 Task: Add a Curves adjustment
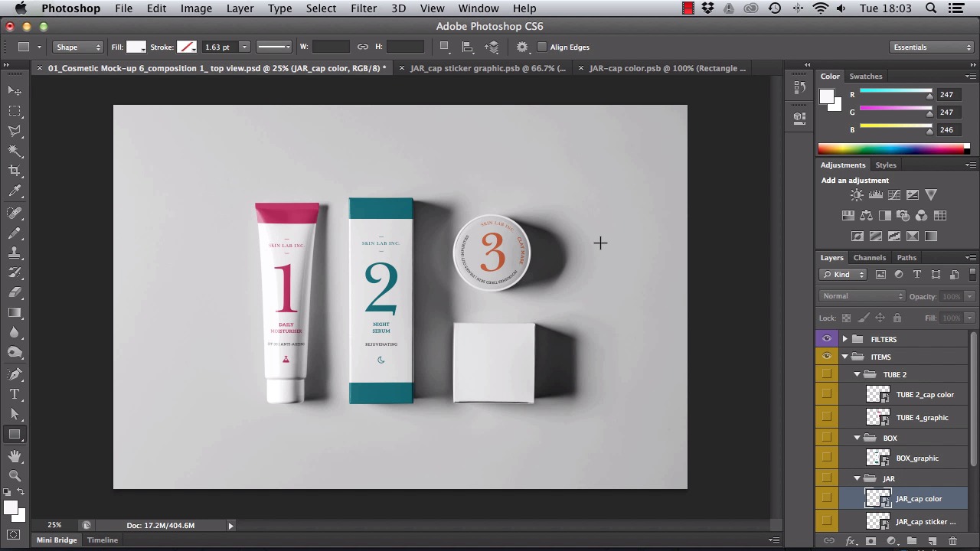[894, 195]
